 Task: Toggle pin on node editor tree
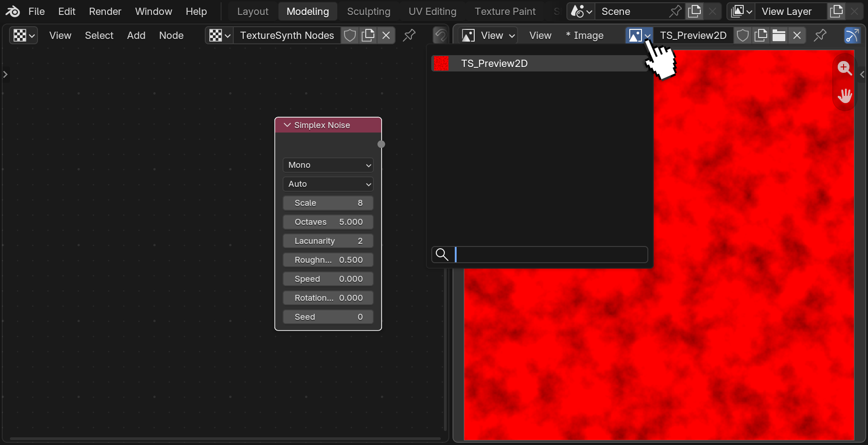click(x=409, y=35)
